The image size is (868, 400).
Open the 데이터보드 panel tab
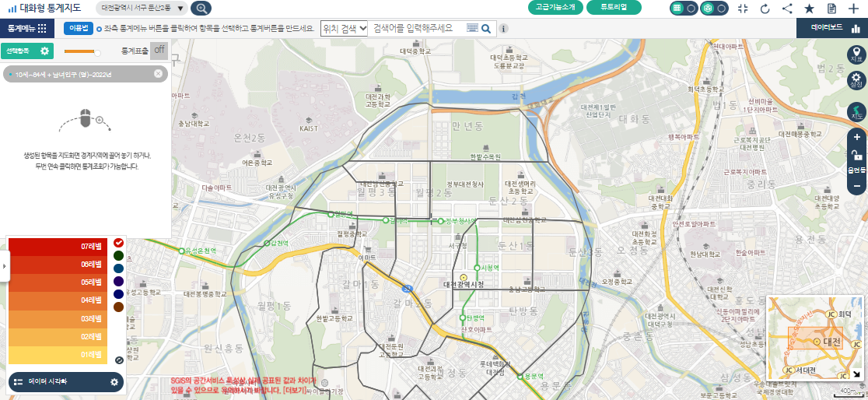832,28
